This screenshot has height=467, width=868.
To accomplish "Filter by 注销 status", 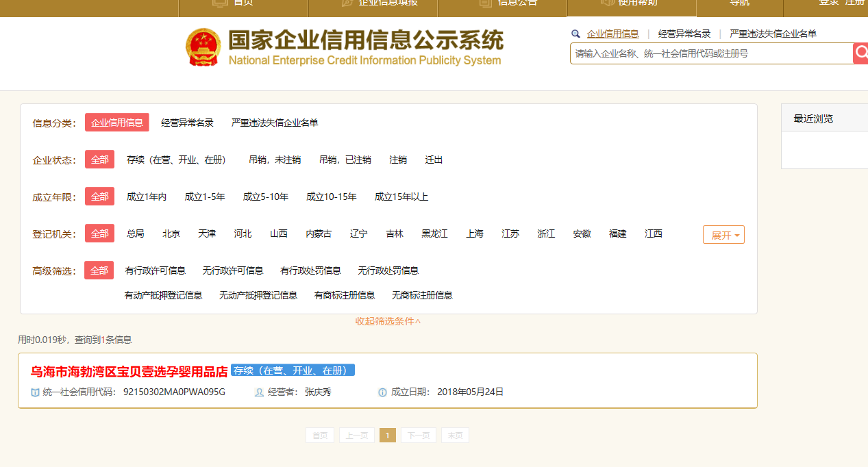I will [x=398, y=160].
